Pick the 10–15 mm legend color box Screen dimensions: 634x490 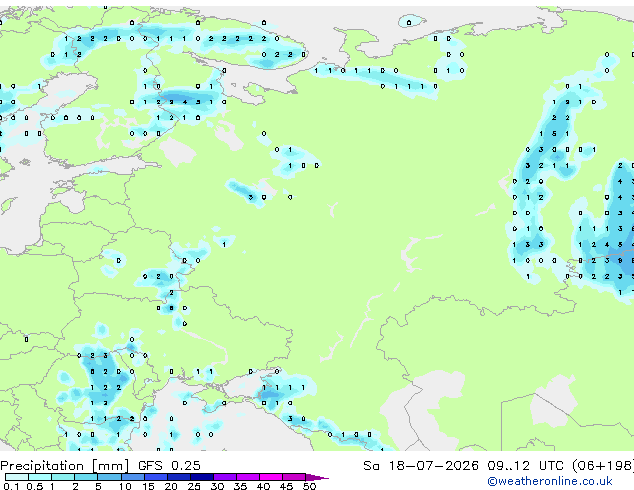[x=133, y=477]
